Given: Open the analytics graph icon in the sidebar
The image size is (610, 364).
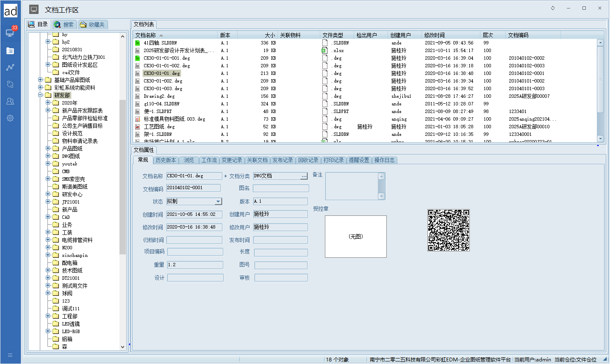Looking at the screenshot, I should (10, 67).
